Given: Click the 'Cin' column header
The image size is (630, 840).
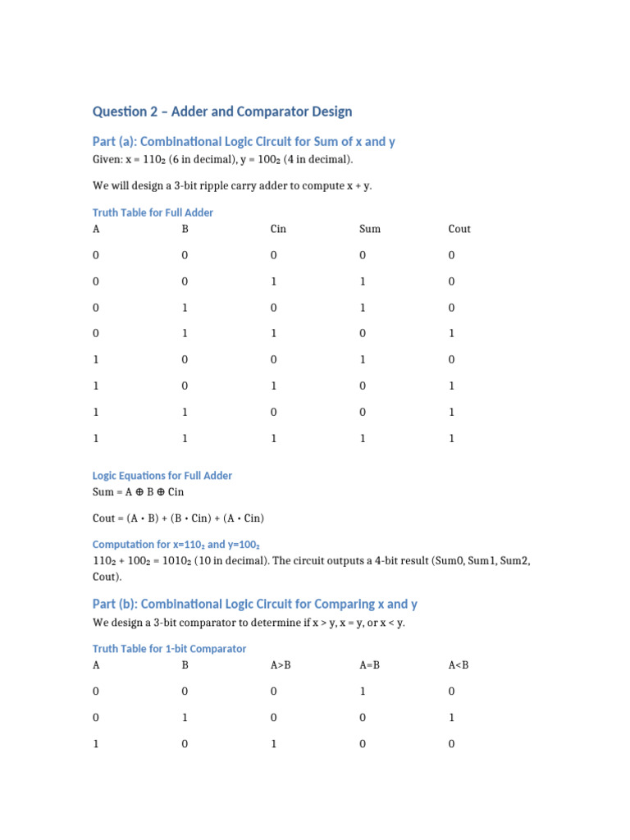Looking at the screenshot, I should click(278, 229).
